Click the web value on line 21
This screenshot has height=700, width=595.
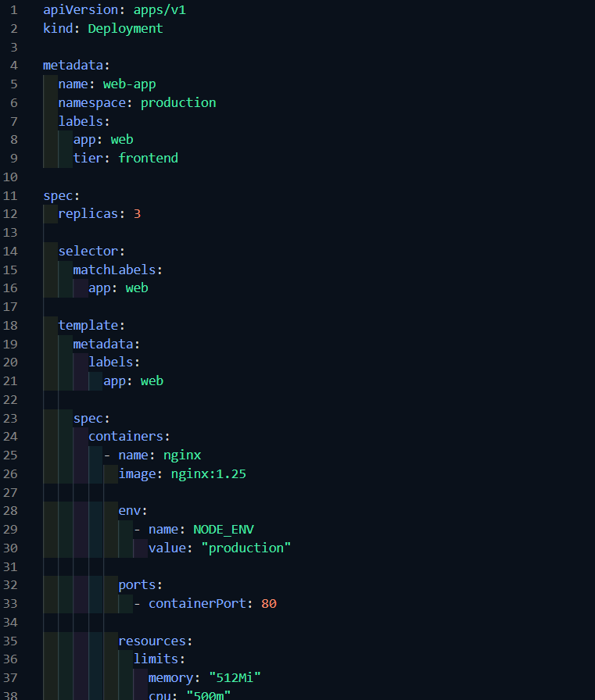tap(152, 380)
